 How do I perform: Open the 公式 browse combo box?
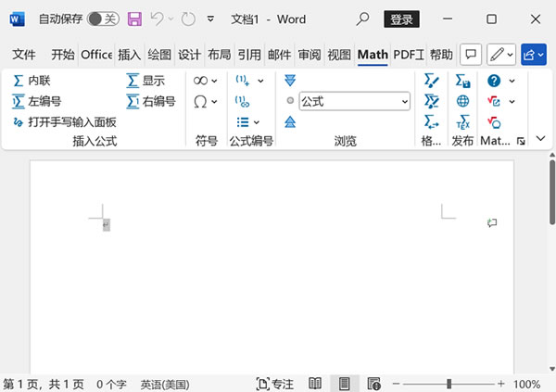354,101
